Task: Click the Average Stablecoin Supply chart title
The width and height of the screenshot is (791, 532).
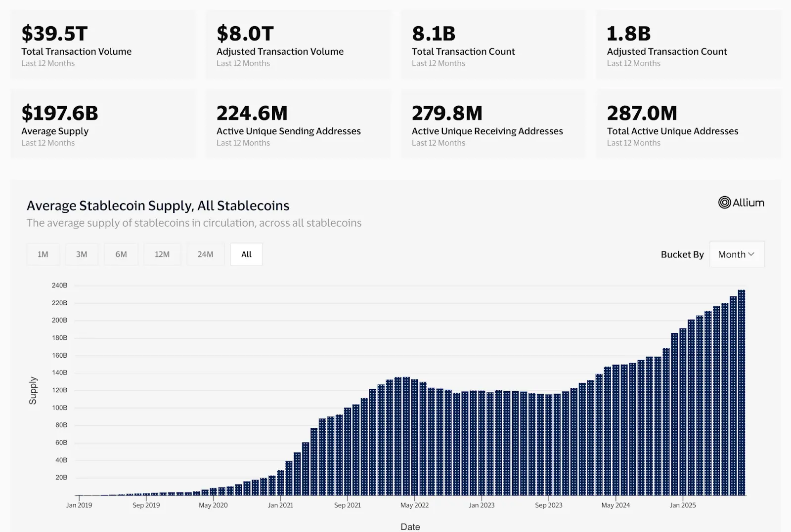Action: pos(158,205)
